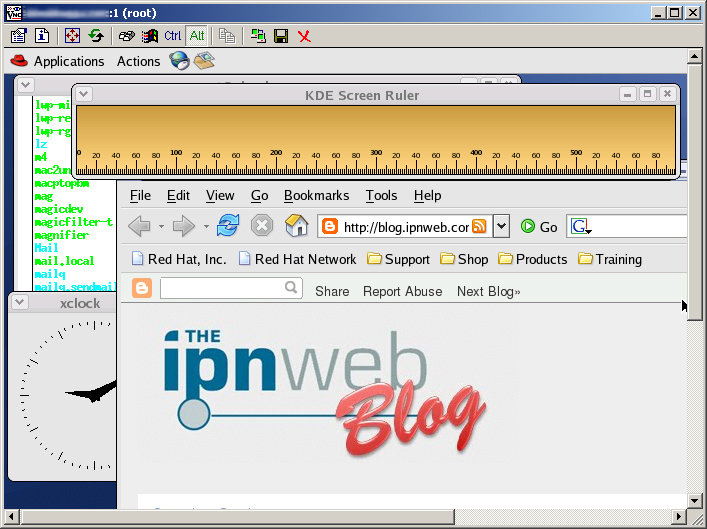Click the KDE Screen Ruler scale

pyautogui.click(x=377, y=140)
